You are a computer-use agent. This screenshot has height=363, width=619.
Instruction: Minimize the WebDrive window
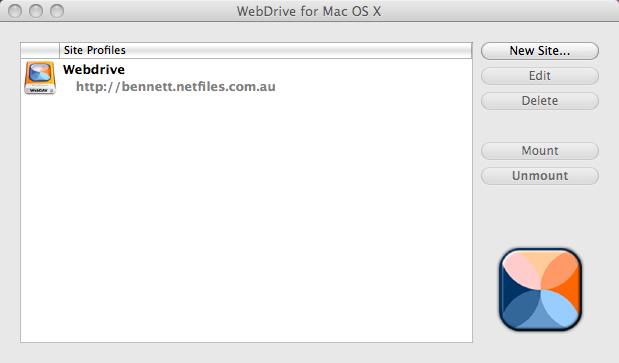36,11
